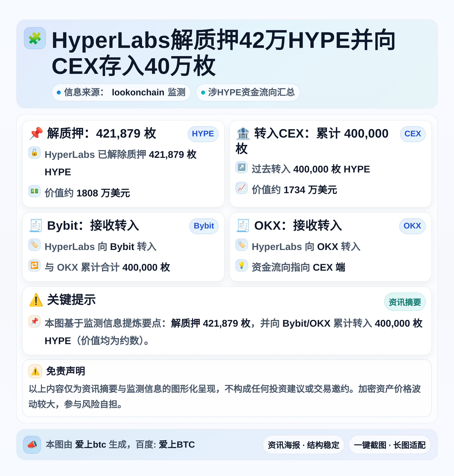This screenshot has height=476, width=454.
Task: Click the arrow icon beside 过去转入 400,000 枚
Action: coord(242,167)
